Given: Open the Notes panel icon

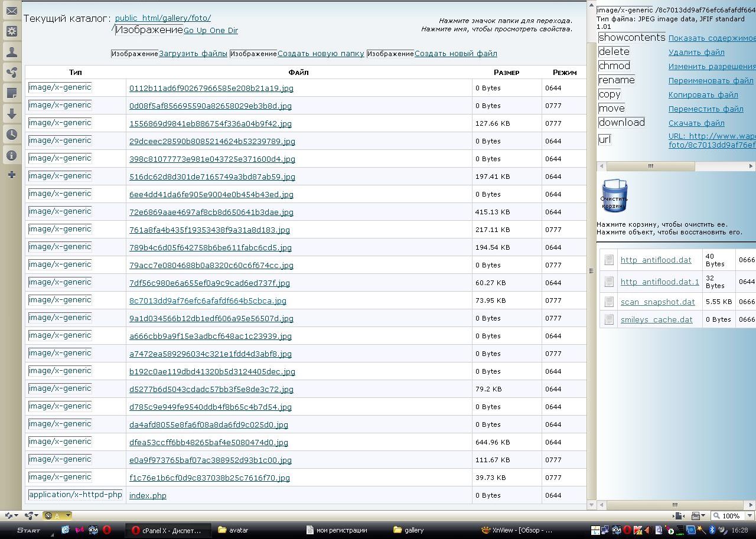Looking at the screenshot, I should [11, 93].
